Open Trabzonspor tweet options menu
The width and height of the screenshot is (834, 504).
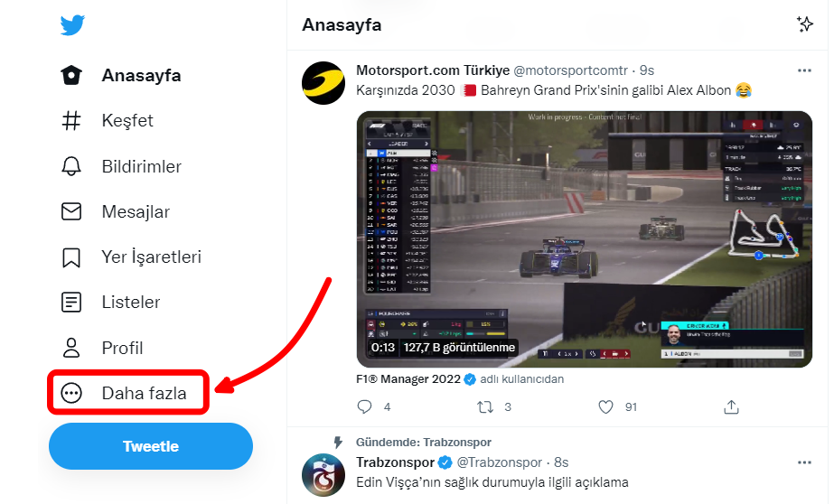pyautogui.click(x=804, y=462)
